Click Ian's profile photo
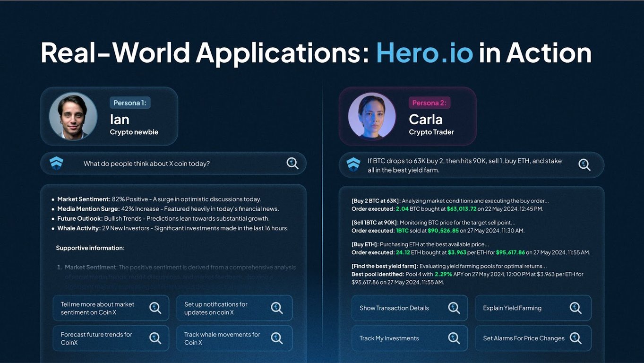Image resolution: width=644 pixels, height=363 pixels. pyautogui.click(x=73, y=116)
